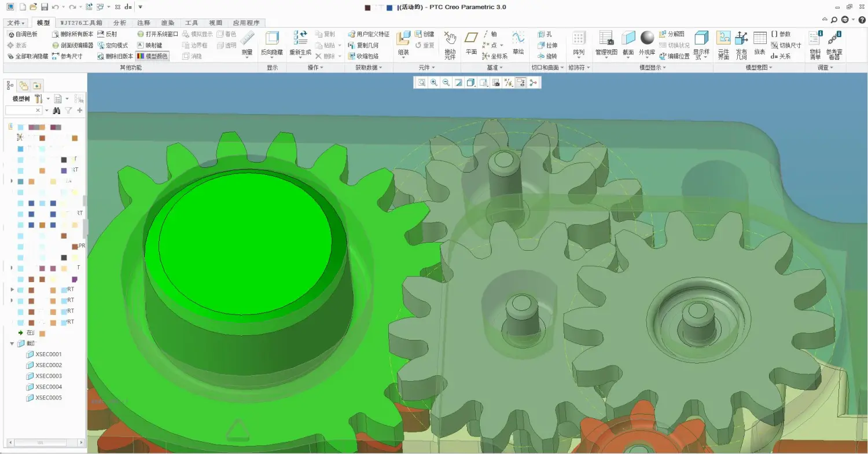Collapse the sections folder above XSEC0001

pyautogui.click(x=12, y=343)
